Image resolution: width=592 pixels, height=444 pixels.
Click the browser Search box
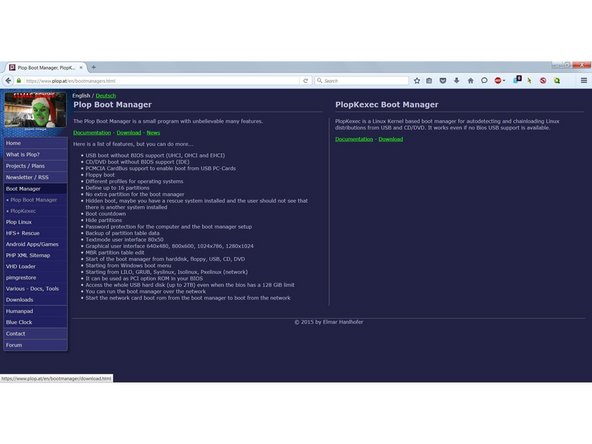pos(362,80)
